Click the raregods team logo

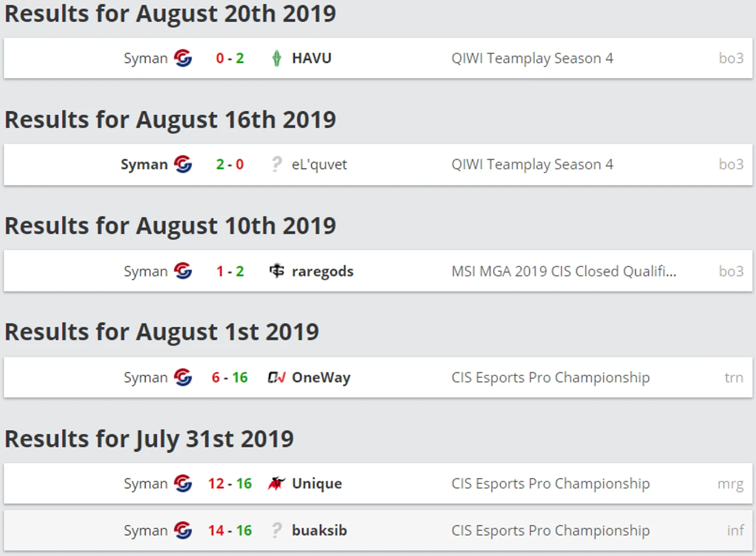(x=277, y=271)
